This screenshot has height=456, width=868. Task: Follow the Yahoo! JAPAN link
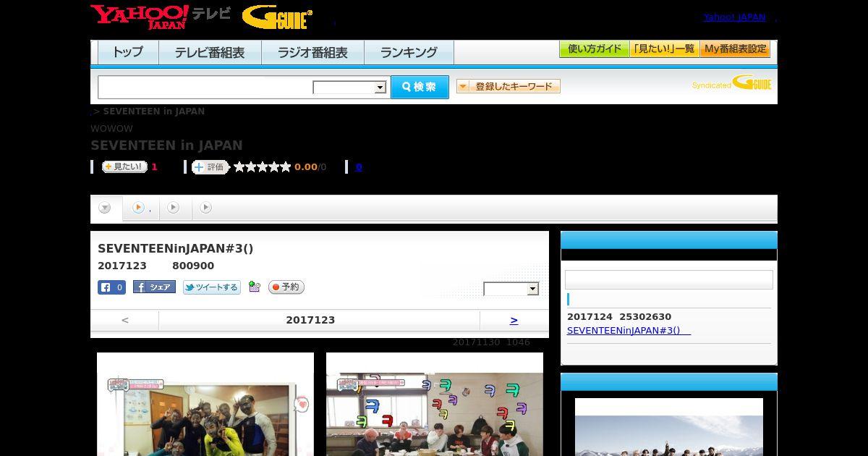[734, 17]
